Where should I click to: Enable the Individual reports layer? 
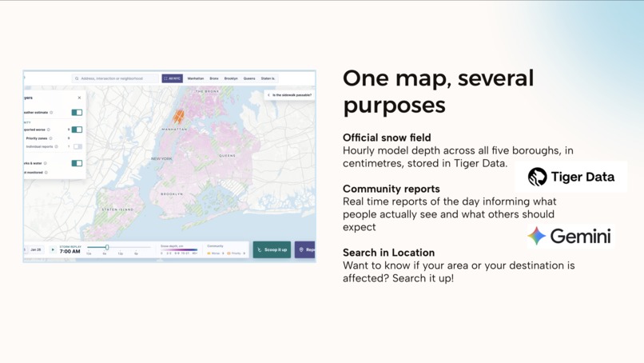pos(78,146)
